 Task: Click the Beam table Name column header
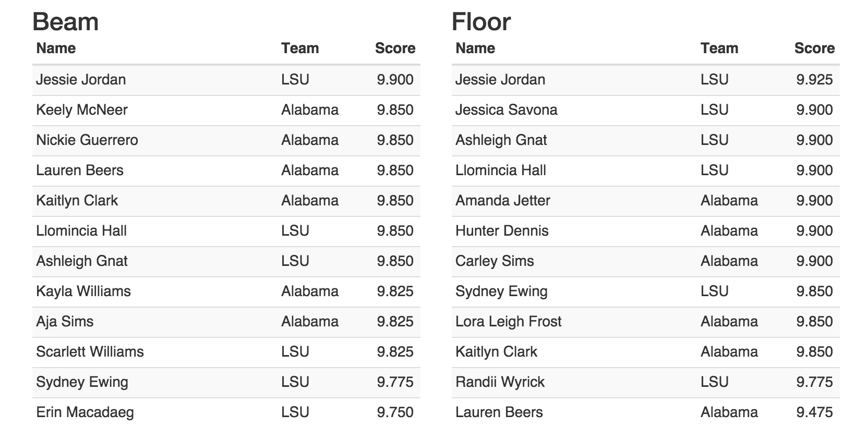(56, 48)
